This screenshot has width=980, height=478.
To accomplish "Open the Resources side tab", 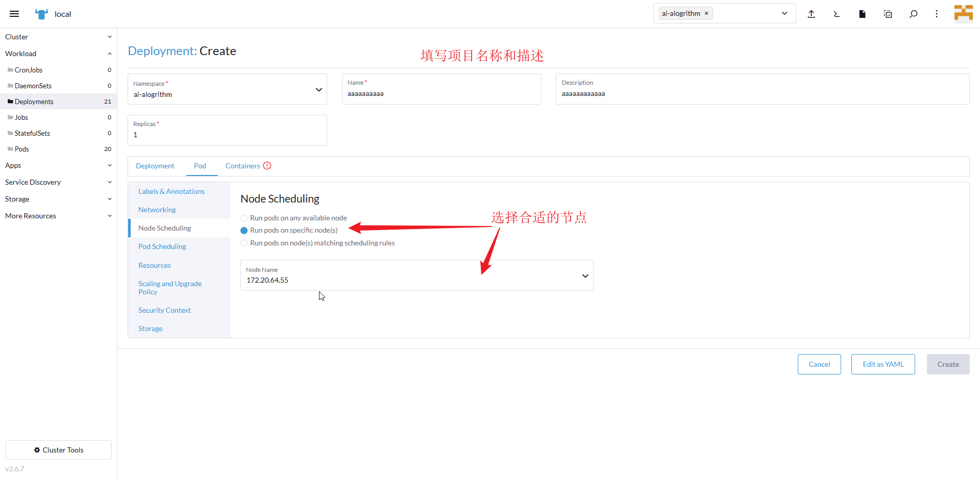I will tap(179, 265).
